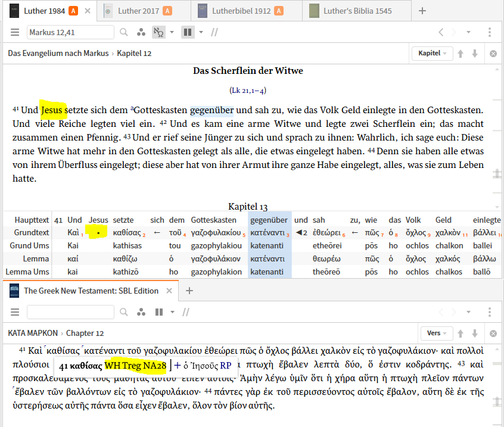This screenshot has height=427, width=504.
Task: Click footnote marker a before Gotteskasten
Action: (x=132, y=108)
